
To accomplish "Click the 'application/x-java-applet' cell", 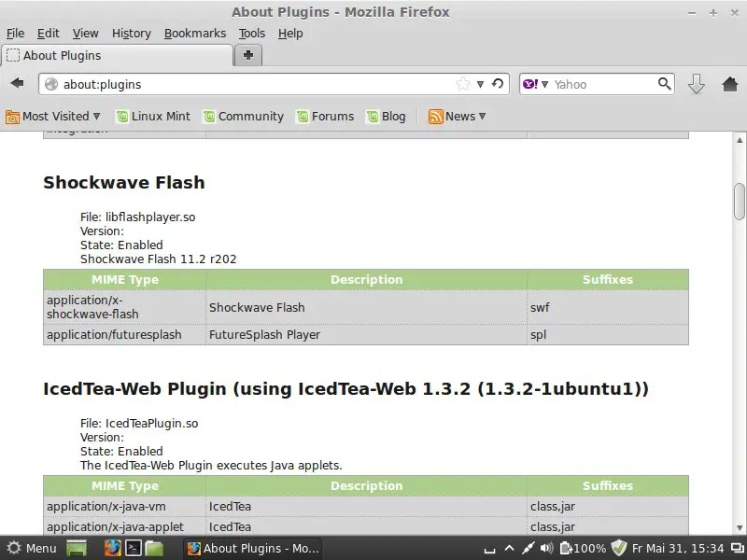I will [x=124, y=526].
